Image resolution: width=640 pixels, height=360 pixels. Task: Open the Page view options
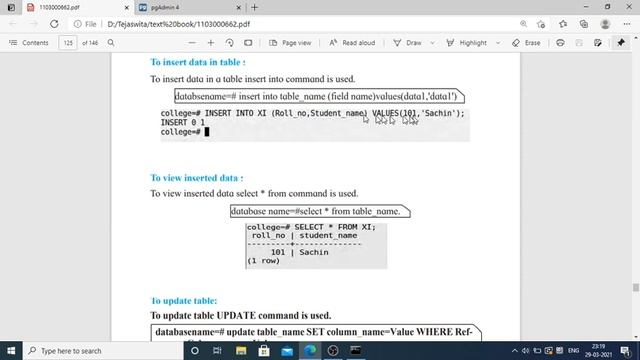pyautogui.click(x=290, y=42)
